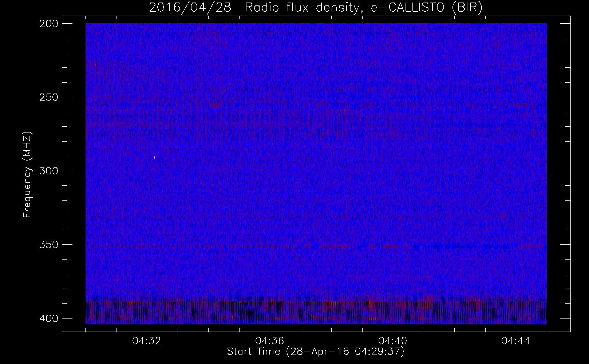
Task: Click the 'Start Time (28-Apr-16 04:29:37)' label
Action: click(x=316, y=352)
